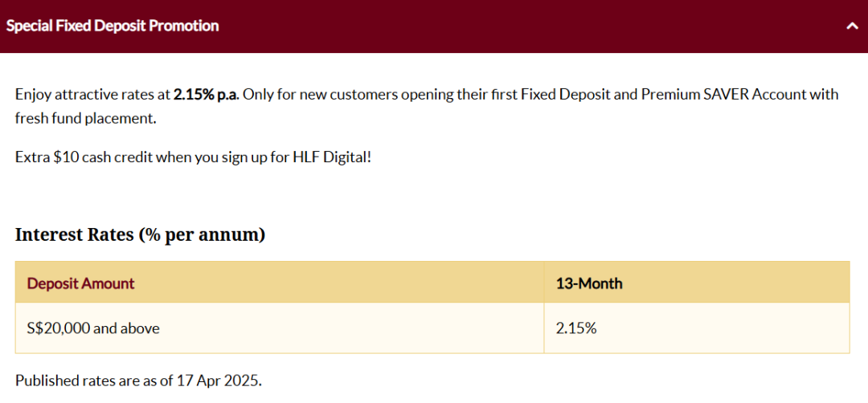The image size is (868, 403).
Task: Collapse the accordion using the chevron-up icon
Action: (x=852, y=26)
